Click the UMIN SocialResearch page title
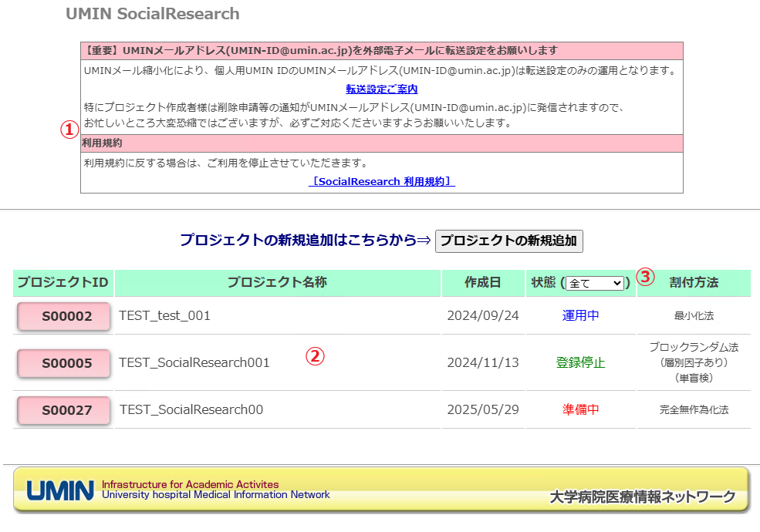Screen dimensions: 760x532 [x=153, y=14]
